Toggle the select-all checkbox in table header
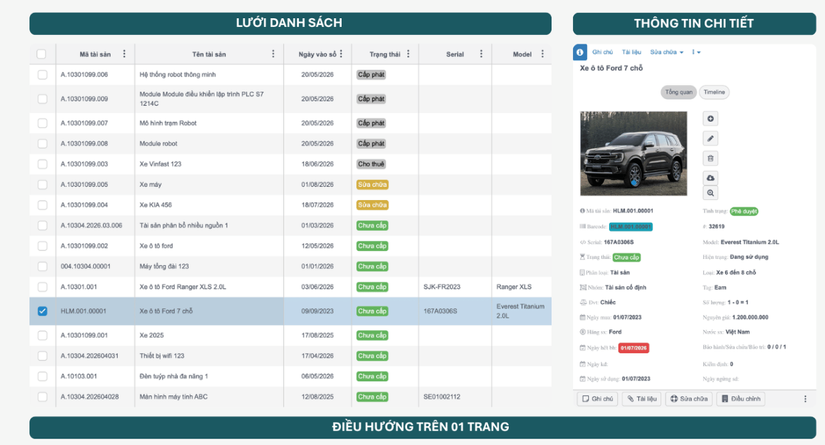 click(x=42, y=54)
